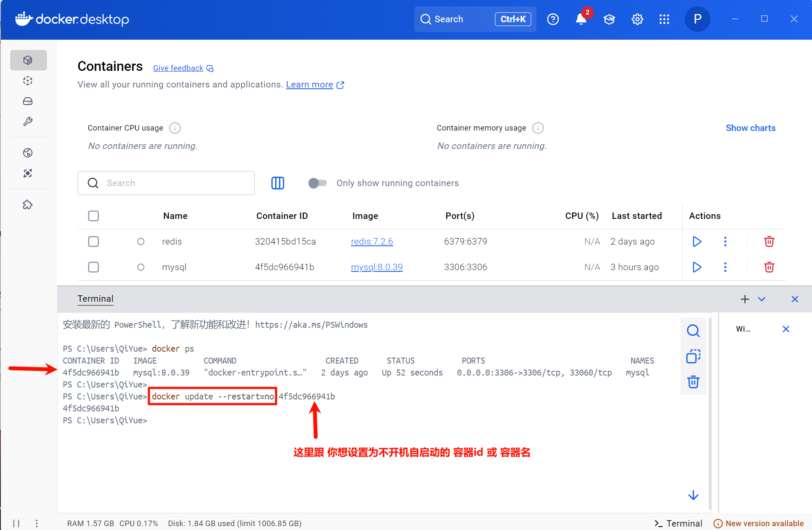Close the Terminal panel
The image size is (812, 530).
tap(795, 299)
